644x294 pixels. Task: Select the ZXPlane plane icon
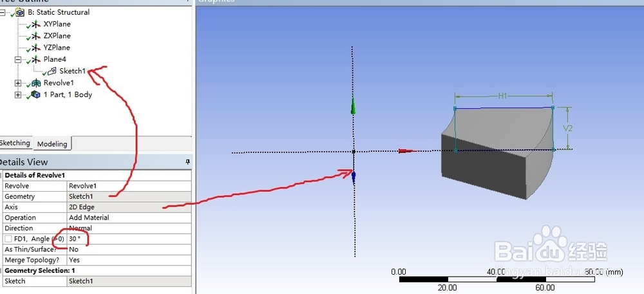pyautogui.click(x=36, y=36)
